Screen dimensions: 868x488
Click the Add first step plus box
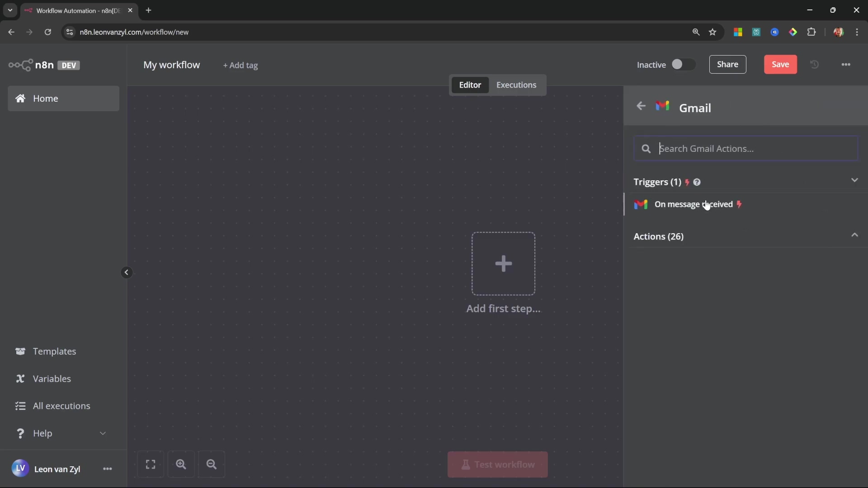503,264
